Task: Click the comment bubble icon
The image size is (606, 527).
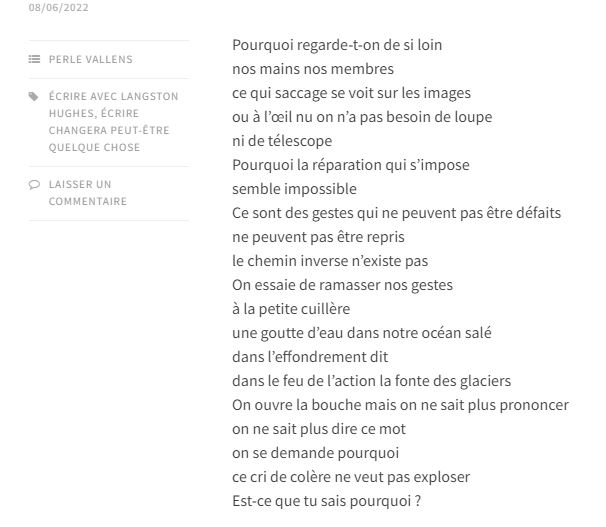Action: pyautogui.click(x=34, y=184)
